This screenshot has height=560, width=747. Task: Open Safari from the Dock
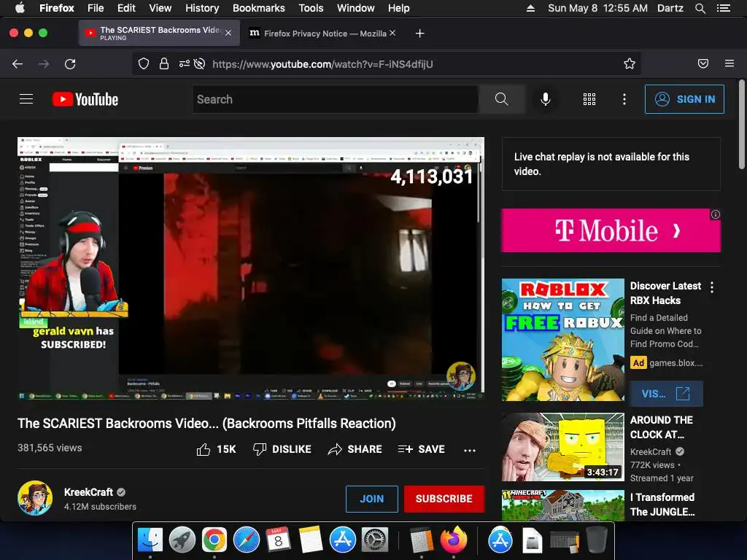click(247, 540)
